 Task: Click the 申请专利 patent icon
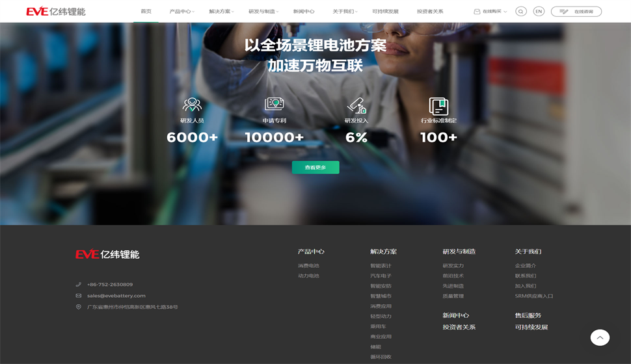click(274, 104)
